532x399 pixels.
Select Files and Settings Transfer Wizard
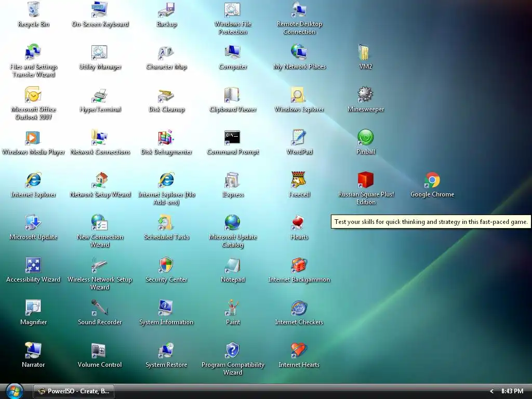33,52
